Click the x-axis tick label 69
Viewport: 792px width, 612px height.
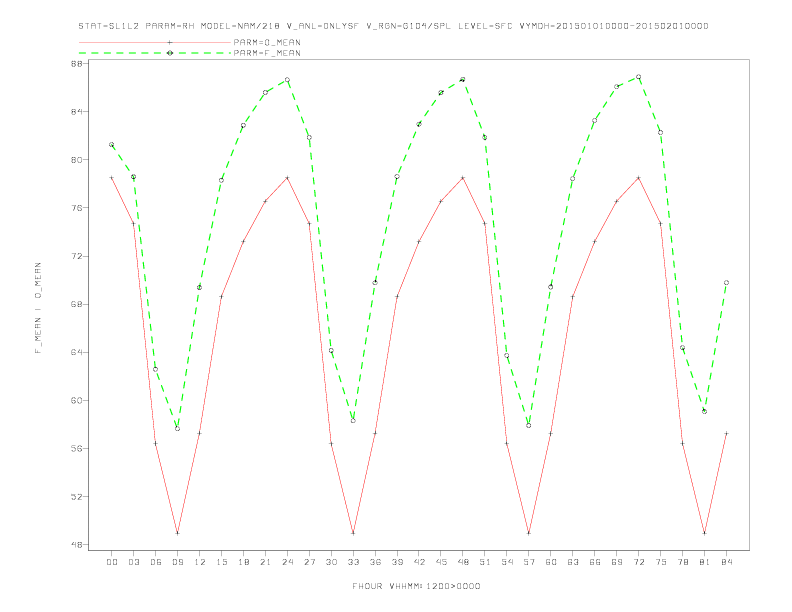tap(617, 562)
